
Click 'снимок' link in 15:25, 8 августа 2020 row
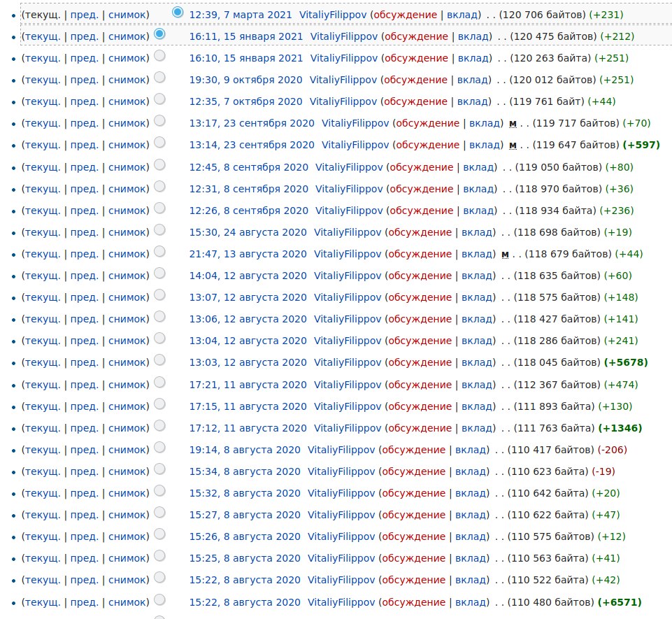coord(127,559)
